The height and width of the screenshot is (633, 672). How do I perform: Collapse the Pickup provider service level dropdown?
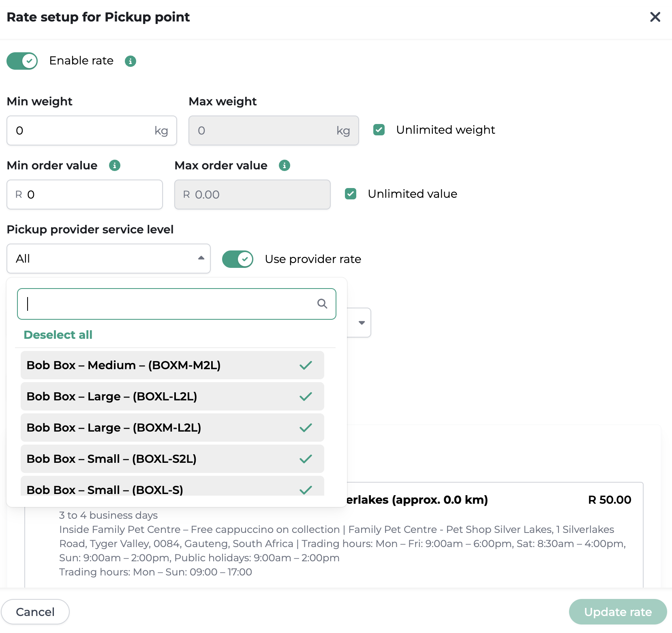[109, 259]
